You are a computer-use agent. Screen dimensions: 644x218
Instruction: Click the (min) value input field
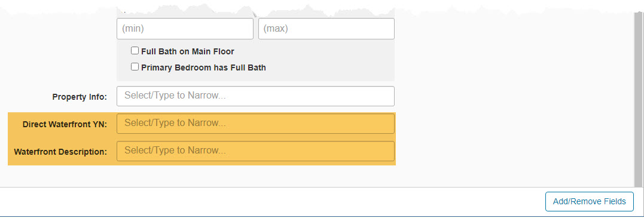(x=185, y=29)
